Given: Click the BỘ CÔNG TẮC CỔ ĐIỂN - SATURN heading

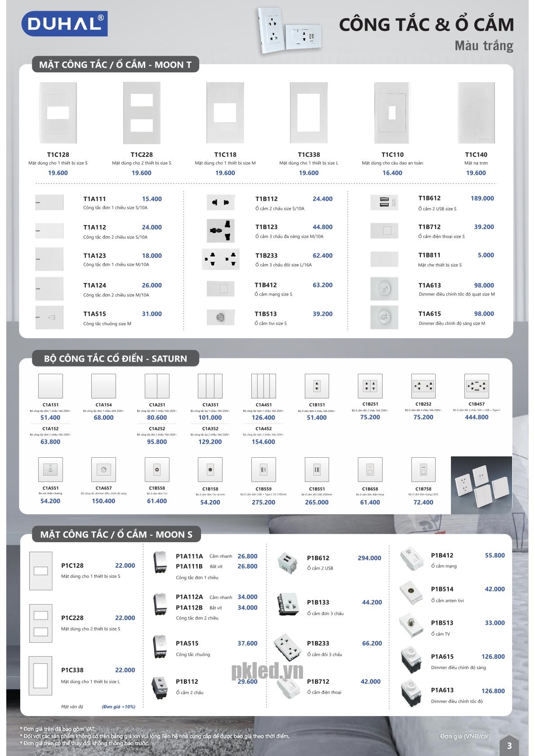Looking at the screenshot, I should (x=115, y=358).
